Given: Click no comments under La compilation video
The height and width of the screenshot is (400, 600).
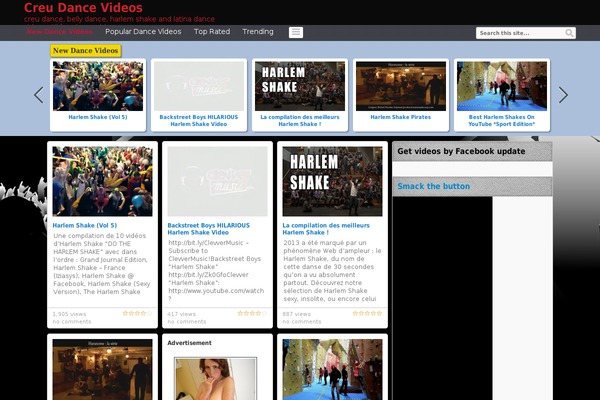Looking at the screenshot, I should pos(302,322).
